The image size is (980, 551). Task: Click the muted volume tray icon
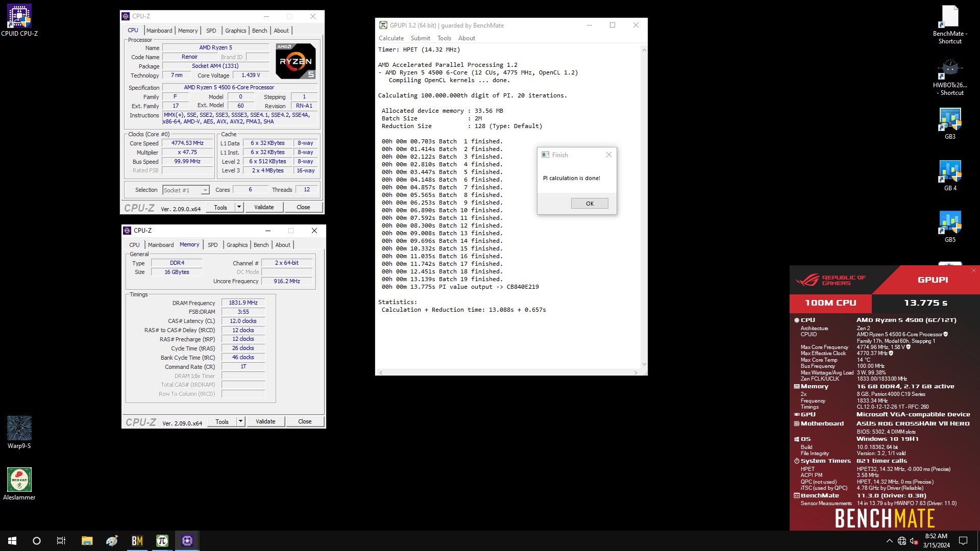tap(914, 541)
